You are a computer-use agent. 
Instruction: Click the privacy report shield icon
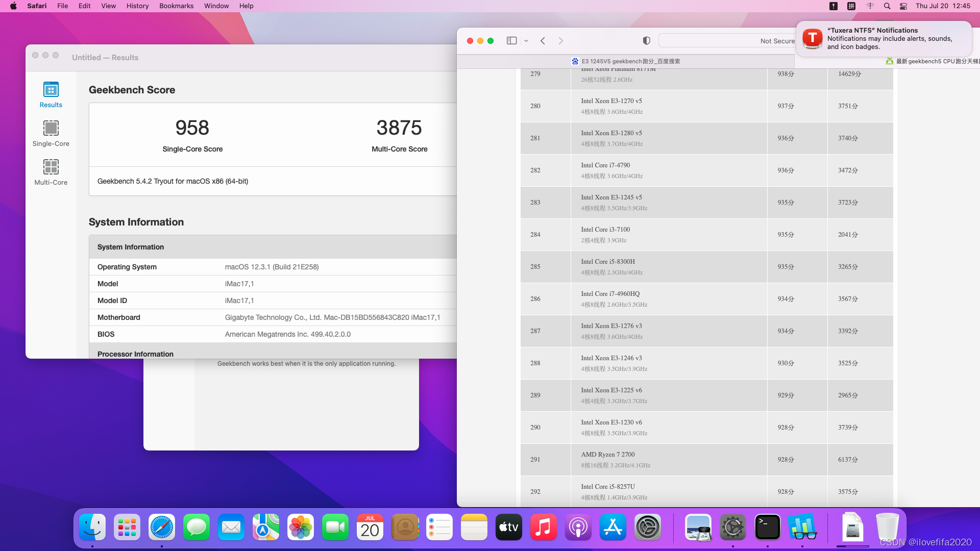click(x=646, y=41)
